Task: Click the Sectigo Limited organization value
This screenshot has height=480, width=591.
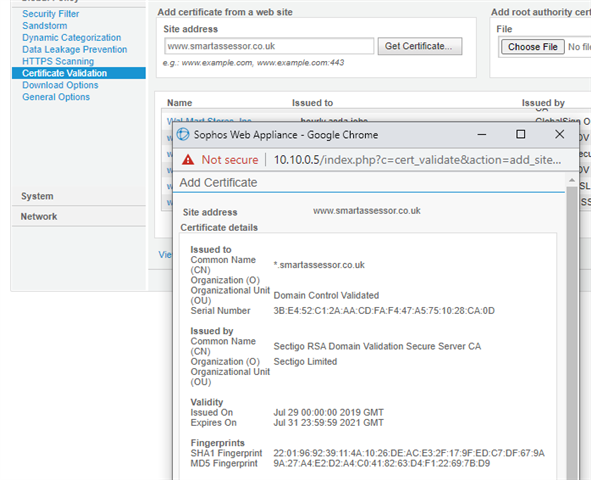Action: (305, 362)
